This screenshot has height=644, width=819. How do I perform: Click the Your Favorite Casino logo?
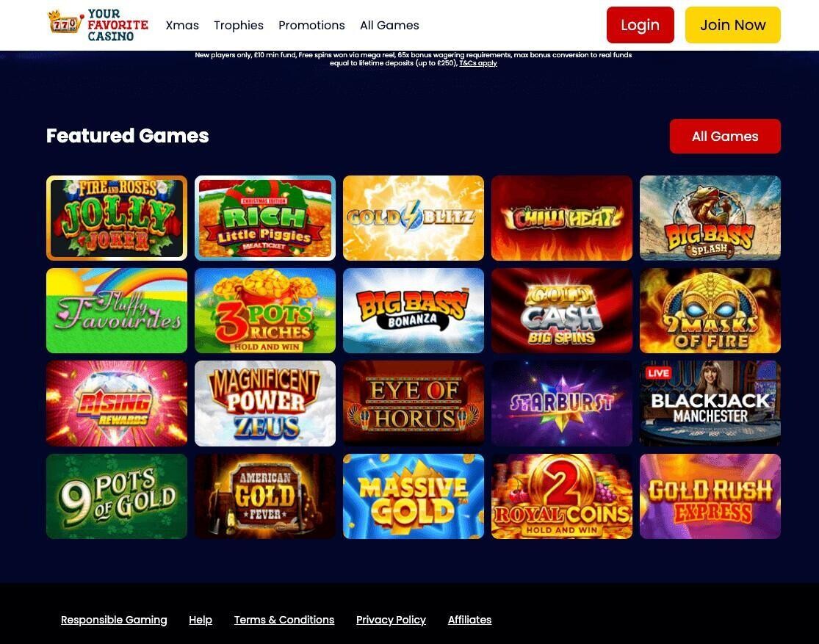click(x=98, y=25)
